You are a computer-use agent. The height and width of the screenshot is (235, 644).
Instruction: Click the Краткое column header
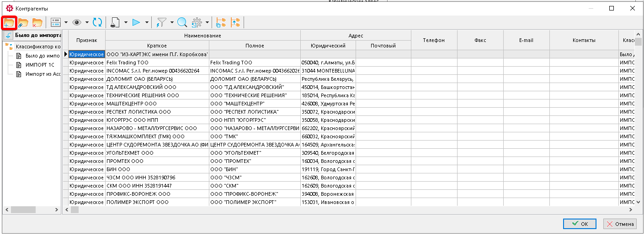pyautogui.click(x=157, y=46)
